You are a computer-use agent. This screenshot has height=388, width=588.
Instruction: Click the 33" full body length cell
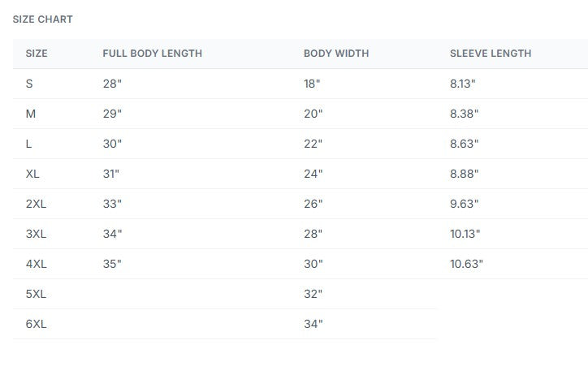coord(112,204)
